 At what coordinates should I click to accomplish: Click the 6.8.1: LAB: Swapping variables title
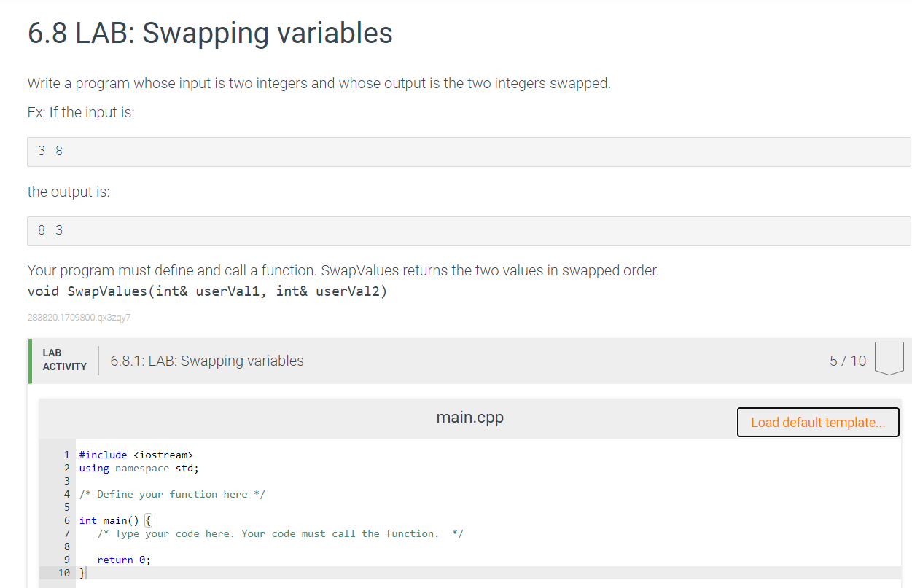[207, 361]
